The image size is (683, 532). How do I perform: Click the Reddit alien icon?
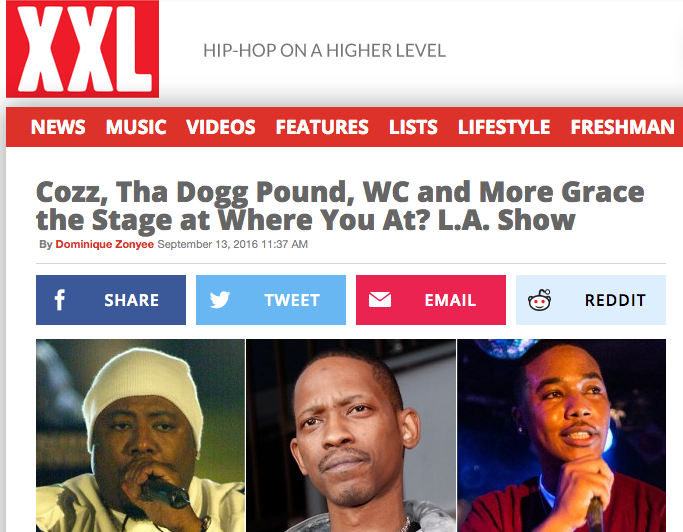pyautogui.click(x=540, y=300)
